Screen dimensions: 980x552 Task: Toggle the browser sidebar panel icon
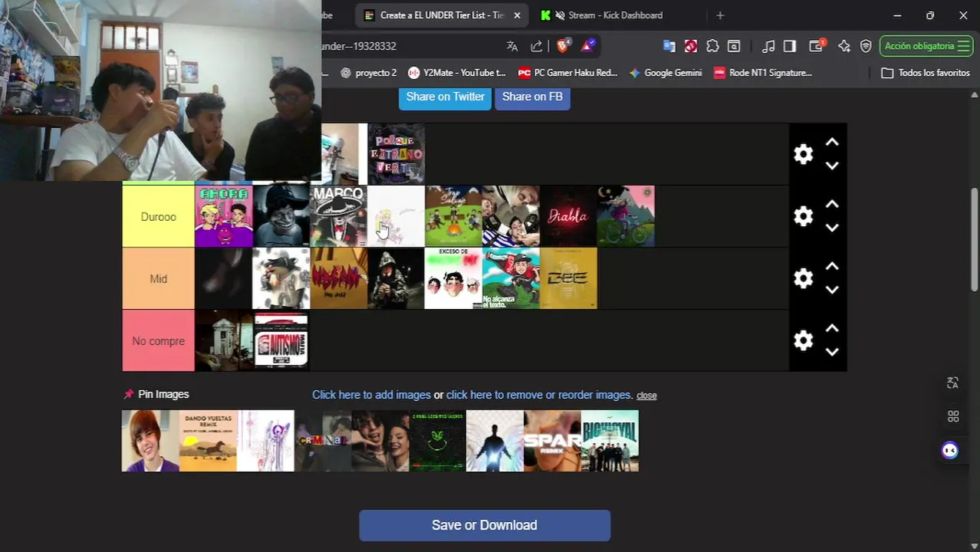[790, 46]
